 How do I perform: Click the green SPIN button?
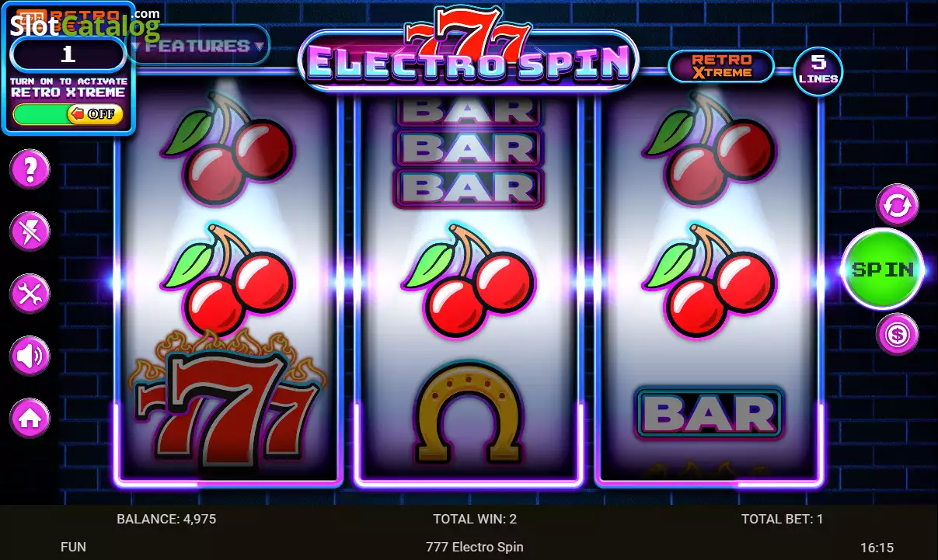point(883,270)
